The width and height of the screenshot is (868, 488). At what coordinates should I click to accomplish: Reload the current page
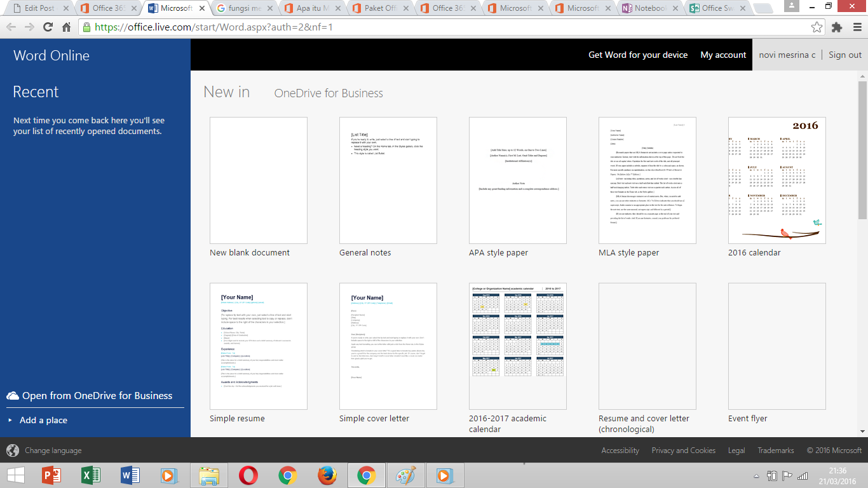click(x=48, y=27)
